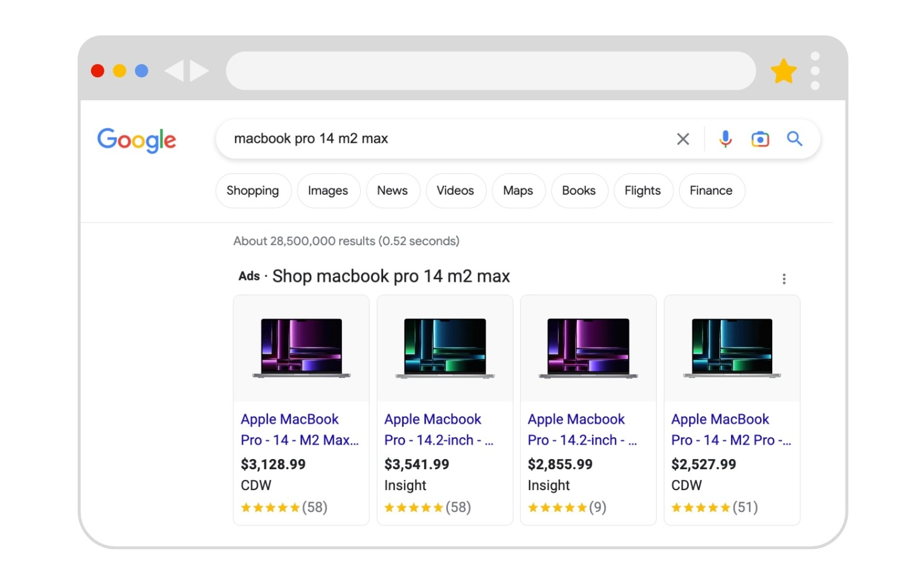Click the blue window dot

coord(141,71)
